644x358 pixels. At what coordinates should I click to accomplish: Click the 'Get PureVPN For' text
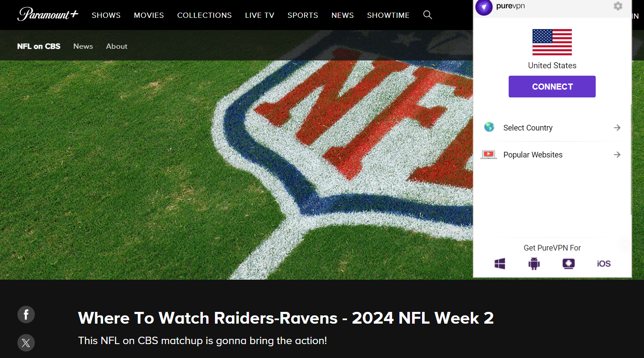coord(552,248)
